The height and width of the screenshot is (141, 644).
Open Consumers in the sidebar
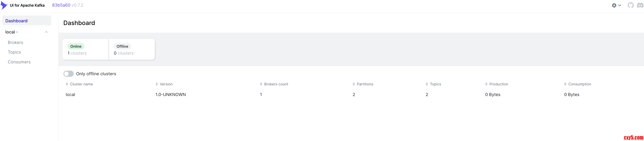19,62
